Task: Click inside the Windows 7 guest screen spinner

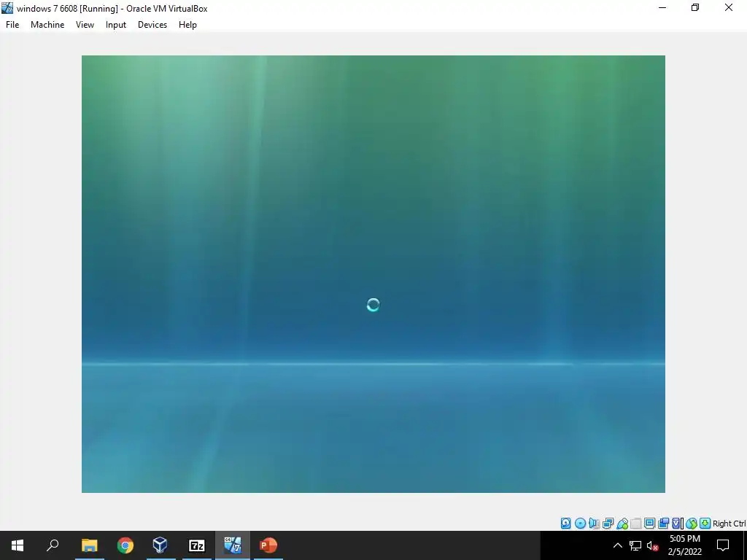Action: [373, 305]
